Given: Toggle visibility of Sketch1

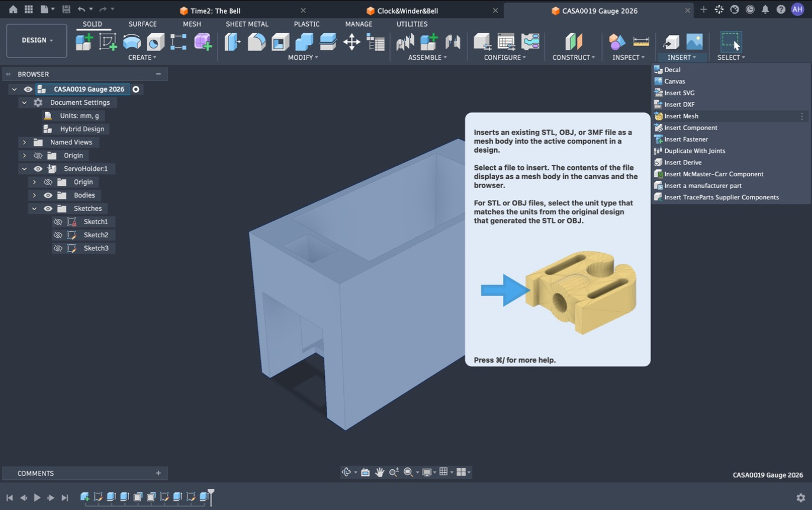Looking at the screenshot, I should point(57,222).
